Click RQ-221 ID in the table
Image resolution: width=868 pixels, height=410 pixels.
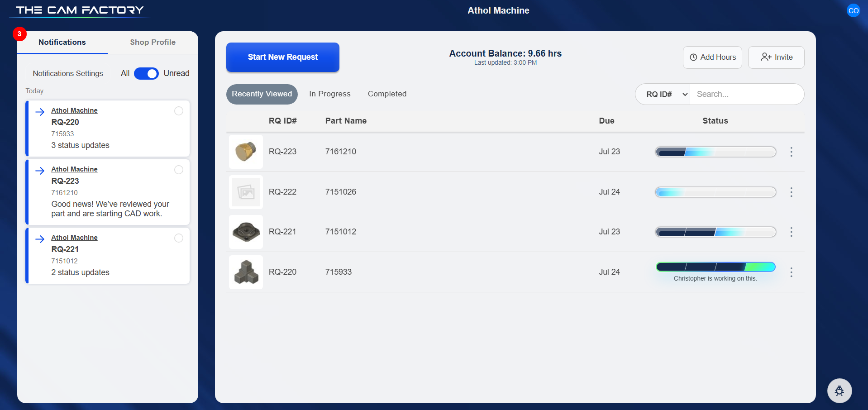282,232
